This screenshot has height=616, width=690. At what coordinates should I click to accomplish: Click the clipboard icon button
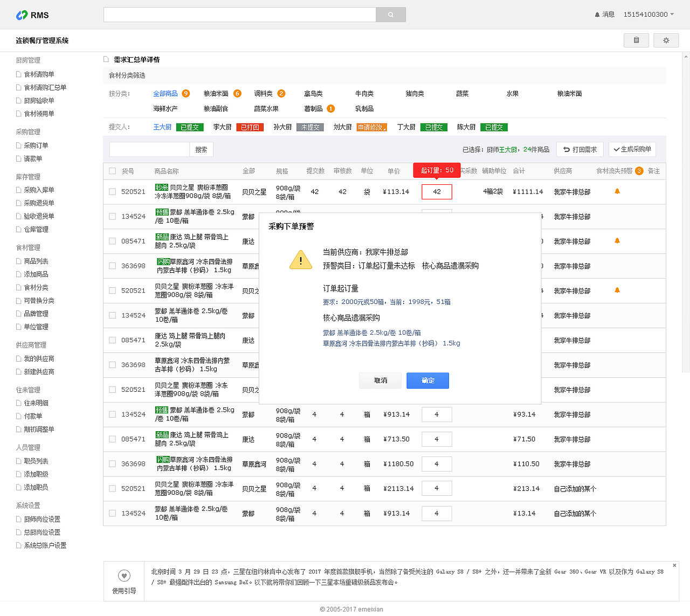click(x=637, y=40)
